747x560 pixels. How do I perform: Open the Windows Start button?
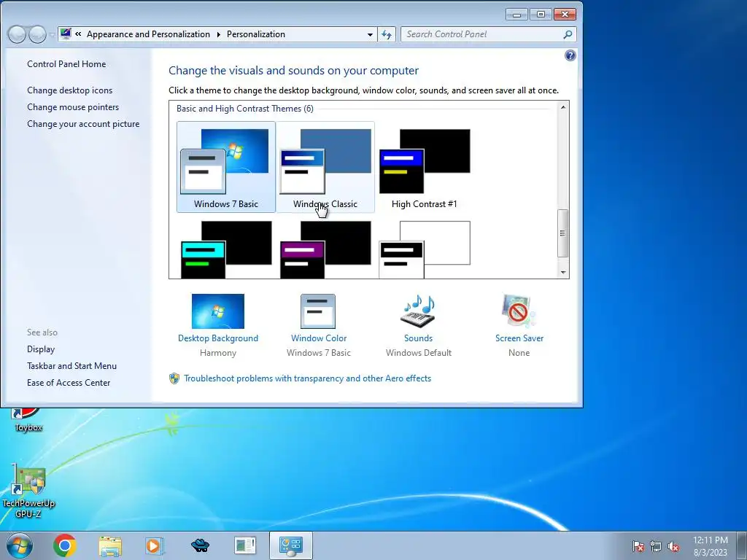click(x=20, y=545)
